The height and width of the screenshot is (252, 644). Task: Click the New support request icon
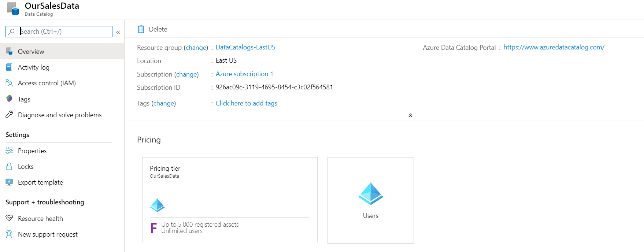pyautogui.click(x=9, y=234)
